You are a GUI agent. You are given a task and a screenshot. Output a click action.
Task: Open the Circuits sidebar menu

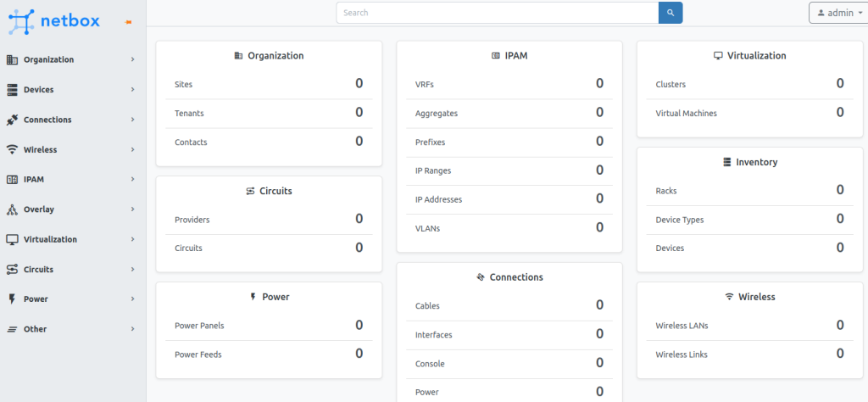pos(38,270)
